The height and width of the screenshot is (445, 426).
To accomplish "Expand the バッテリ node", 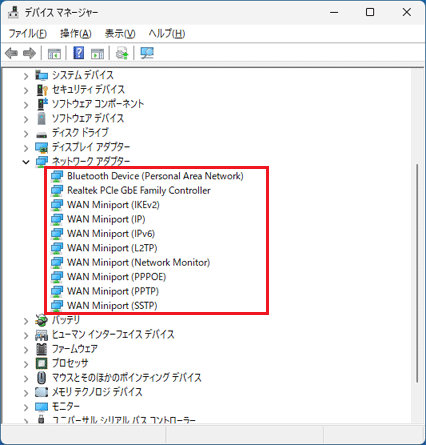I will click(x=26, y=321).
